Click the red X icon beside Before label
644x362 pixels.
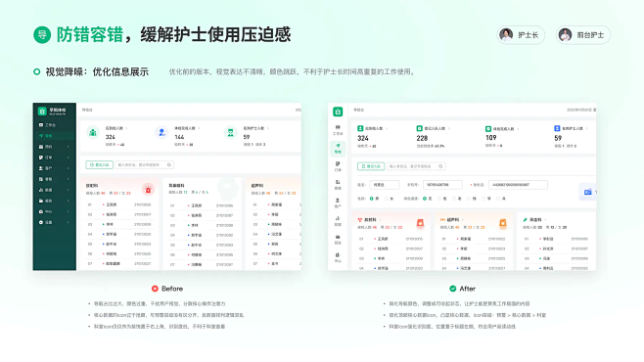[x=155, y=289]
